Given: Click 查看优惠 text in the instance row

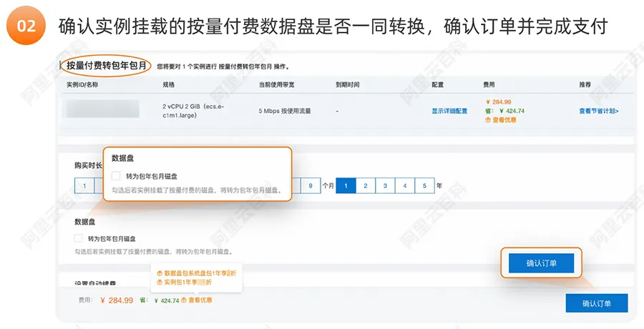Looking at the screenshot, I should [x=504, y=120].
